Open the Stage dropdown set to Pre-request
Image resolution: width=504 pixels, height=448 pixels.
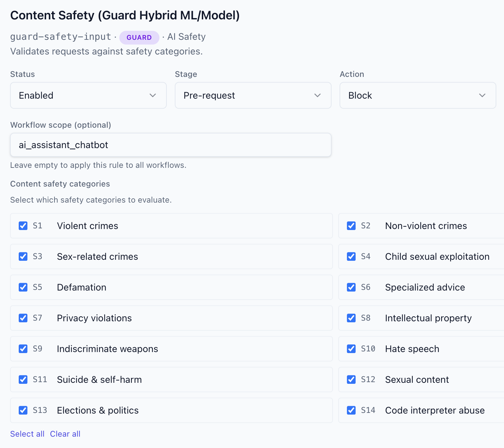pos(253,95)
